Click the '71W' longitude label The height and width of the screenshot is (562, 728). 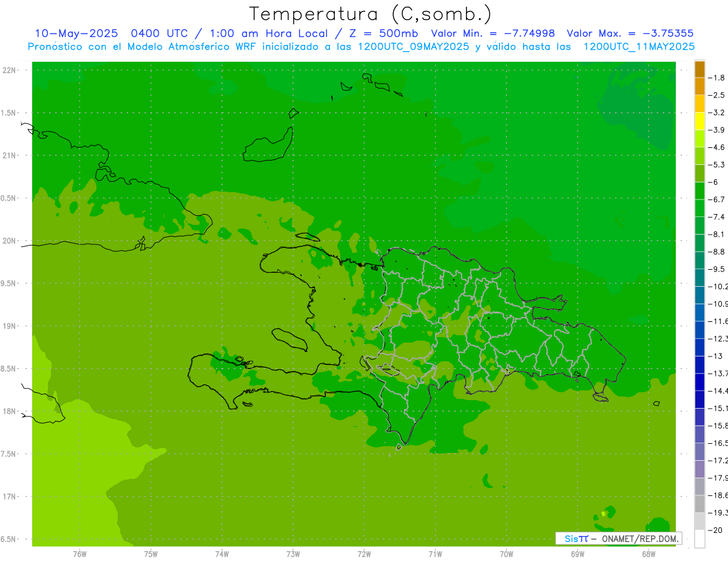point(435,555)
